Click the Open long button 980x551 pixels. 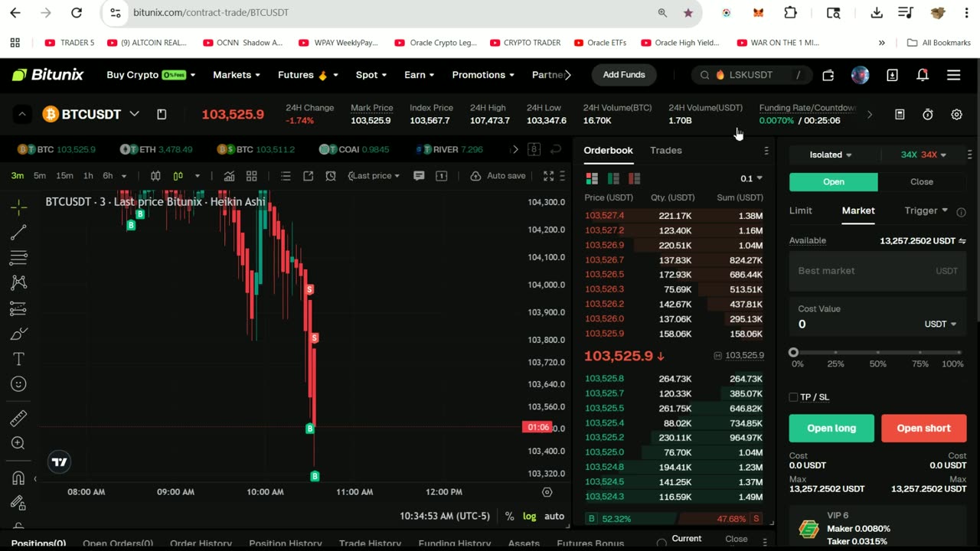coord(831,429)
